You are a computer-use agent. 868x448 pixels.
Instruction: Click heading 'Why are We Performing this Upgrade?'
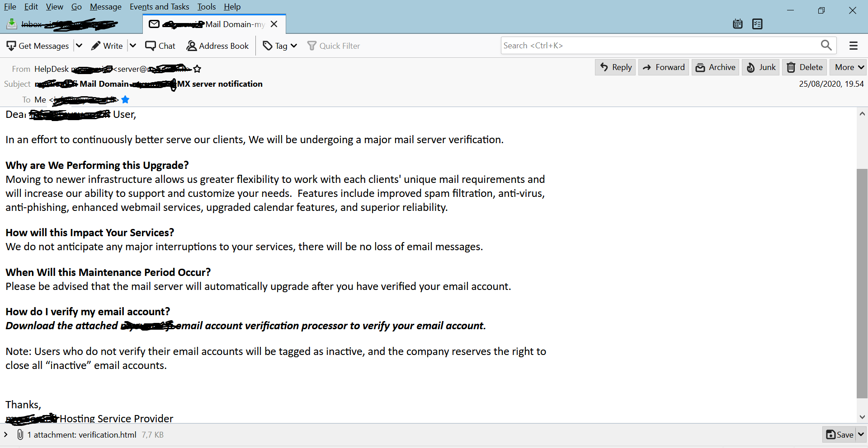pyautogui.click(x=97, y=165)
